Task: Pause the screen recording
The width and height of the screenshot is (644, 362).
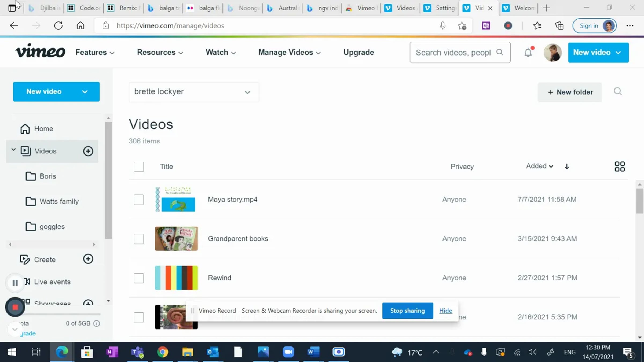Action: [x=15, y=283]
